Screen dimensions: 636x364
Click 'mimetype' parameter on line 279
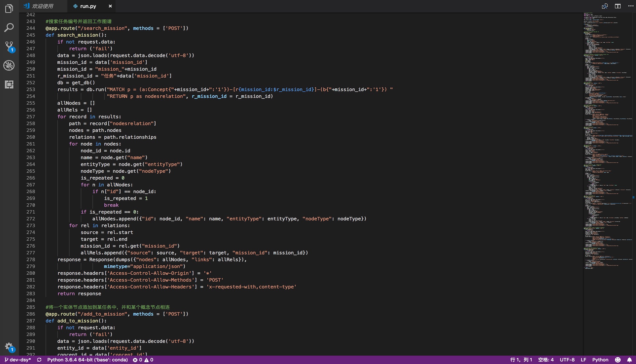(116, 266)
